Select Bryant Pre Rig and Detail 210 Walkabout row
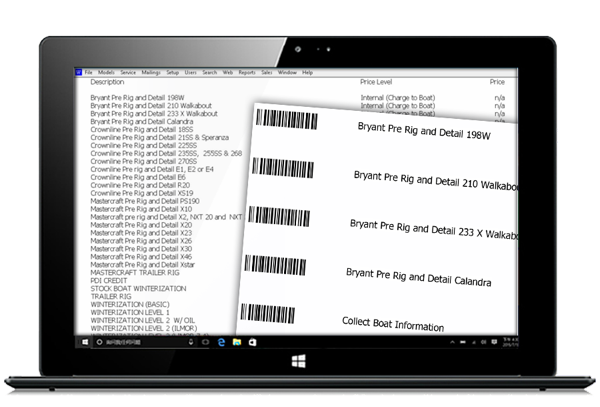600x407 pixels. click(151, 106)
